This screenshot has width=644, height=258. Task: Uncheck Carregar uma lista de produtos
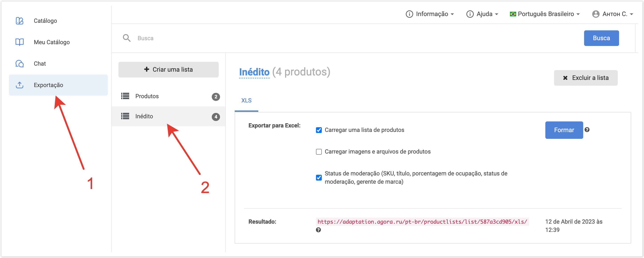pos(319,130)
